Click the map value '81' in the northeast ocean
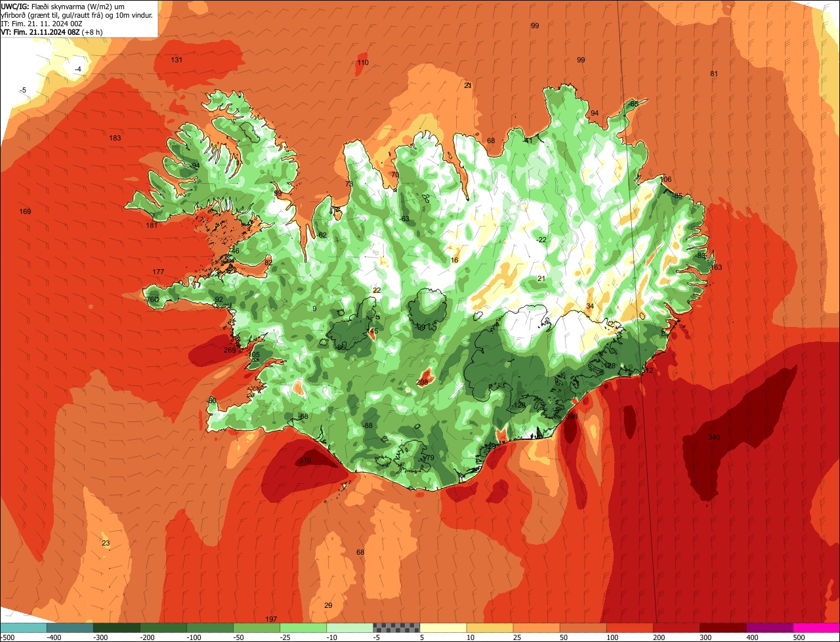 [714, 74]
